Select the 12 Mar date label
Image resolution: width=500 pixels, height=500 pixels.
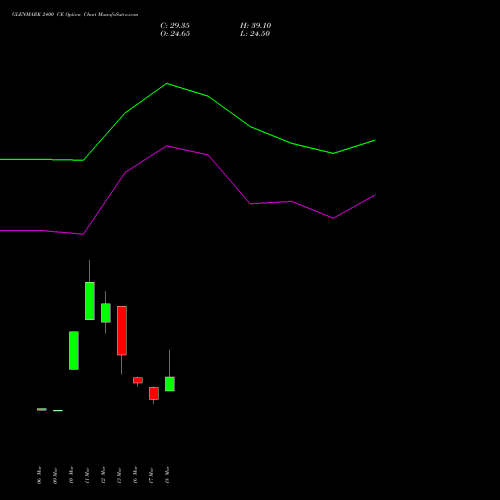(103, 475)
